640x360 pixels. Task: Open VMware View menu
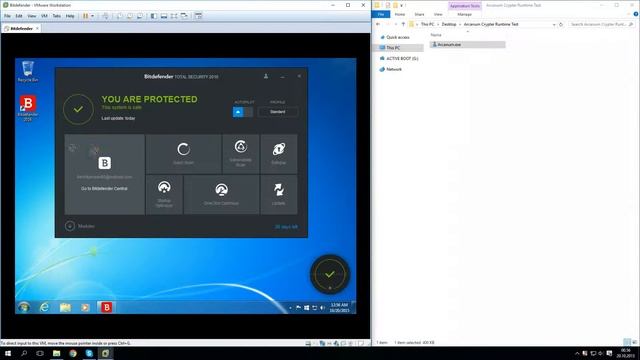tap(31, 16)
